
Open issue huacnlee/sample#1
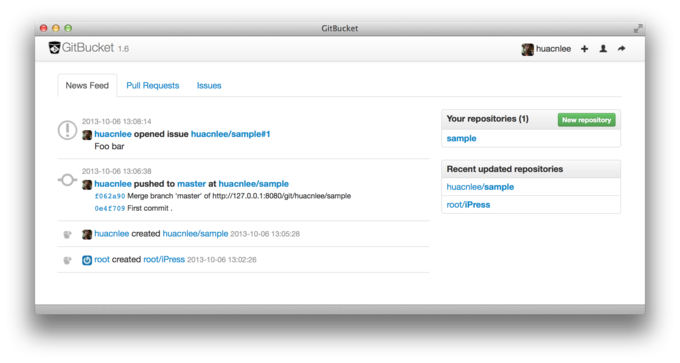click(x=230, y=134)
